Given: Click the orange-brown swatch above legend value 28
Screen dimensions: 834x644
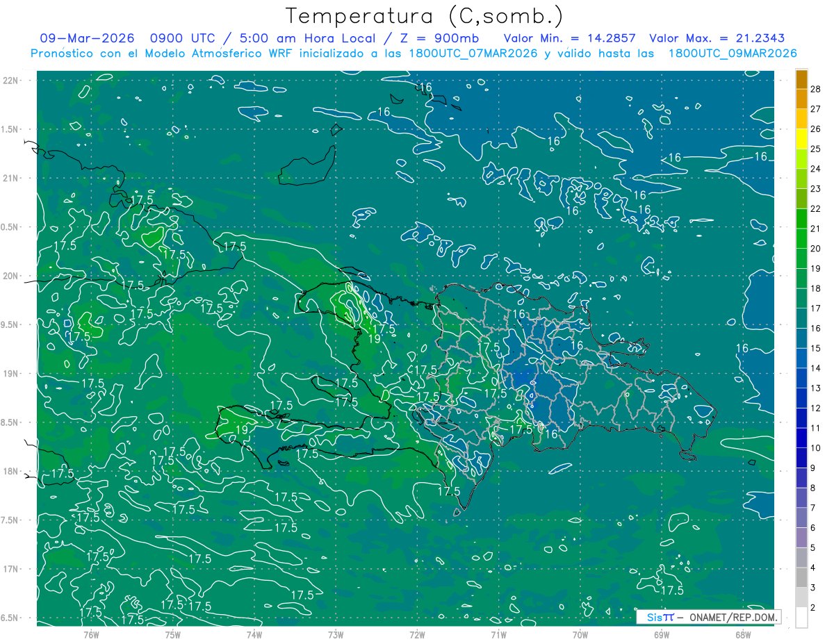Looking at the screenshot, I should tap(801, 80).
